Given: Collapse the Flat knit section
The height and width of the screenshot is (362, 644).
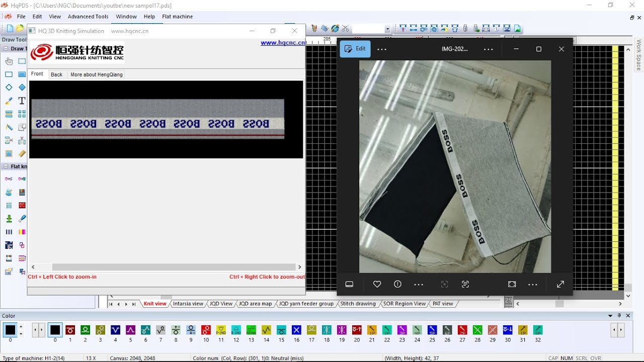Looking at the screenshot, I should (6, 166).
